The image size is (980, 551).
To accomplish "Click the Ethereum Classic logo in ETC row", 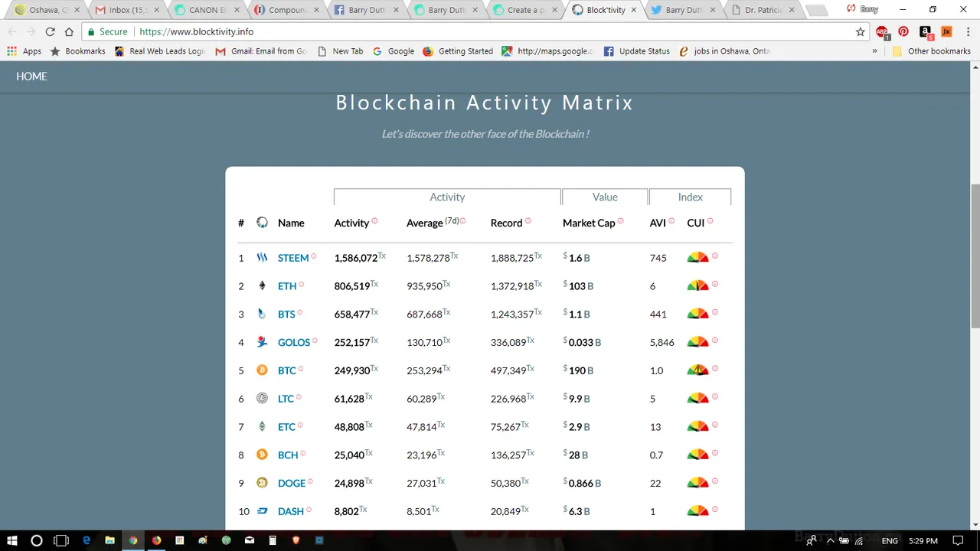I will 262,426.
